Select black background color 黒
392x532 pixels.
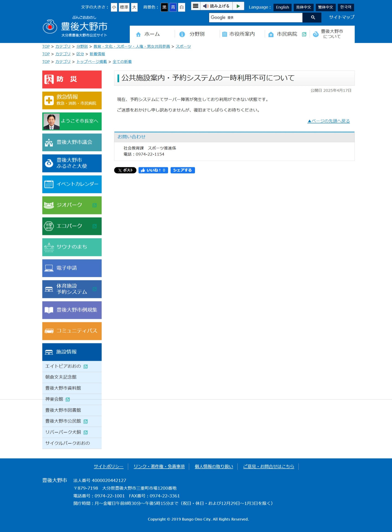[x=164, y=7]
